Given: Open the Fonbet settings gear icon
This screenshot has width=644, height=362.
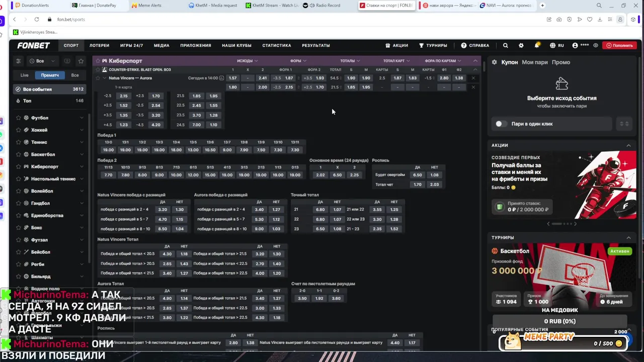Looking at the screenshot, I should pyautogui.click(x=521, y=45).
